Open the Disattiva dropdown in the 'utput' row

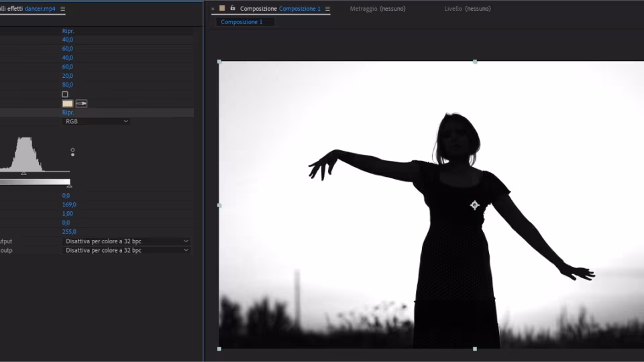click(125, 241)
